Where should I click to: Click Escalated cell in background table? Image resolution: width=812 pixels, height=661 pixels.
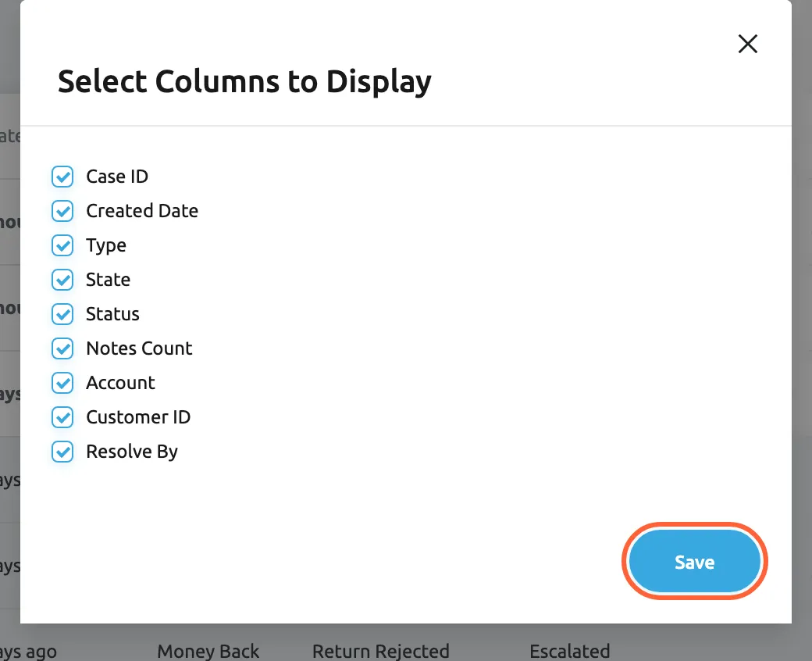click(x=570, y=651)
